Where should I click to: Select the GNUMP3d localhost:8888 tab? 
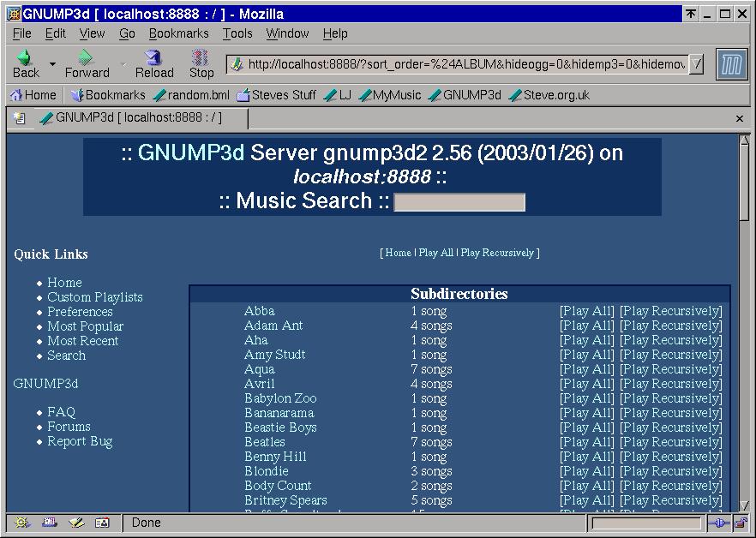pyautogui.click(x=142, y=118)
